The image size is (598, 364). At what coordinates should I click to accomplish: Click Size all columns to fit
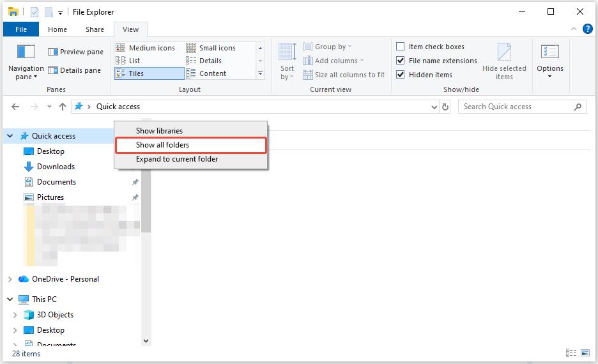tap(344, 75)
